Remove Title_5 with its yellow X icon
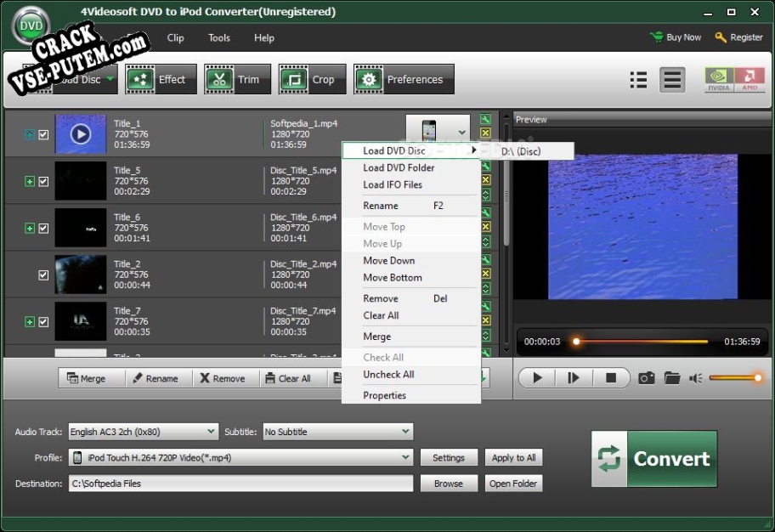 (486, 179)
